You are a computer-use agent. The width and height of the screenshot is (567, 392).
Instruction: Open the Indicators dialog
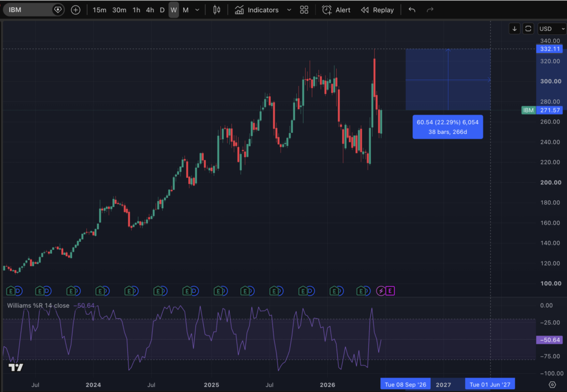click(x=257, y=10)
